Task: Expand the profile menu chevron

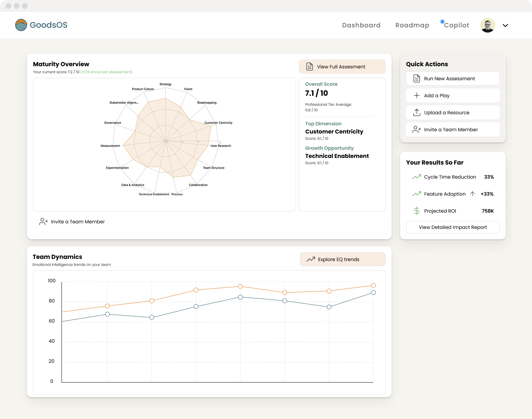Action: 505,26
